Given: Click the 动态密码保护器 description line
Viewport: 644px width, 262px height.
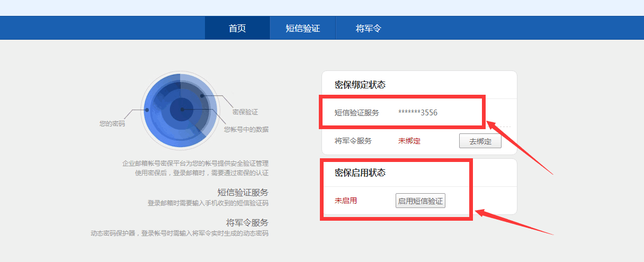Looking at the screenshot, I should 180,233.
